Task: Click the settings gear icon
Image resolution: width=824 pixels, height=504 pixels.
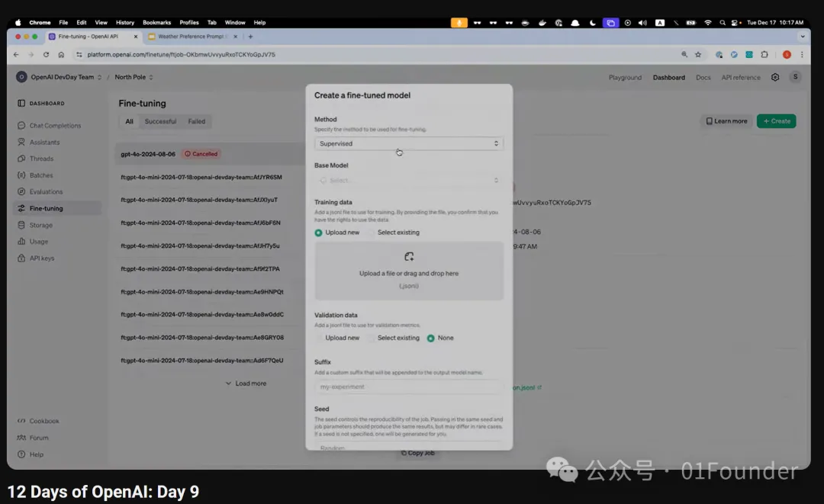Action: (775, 77)
